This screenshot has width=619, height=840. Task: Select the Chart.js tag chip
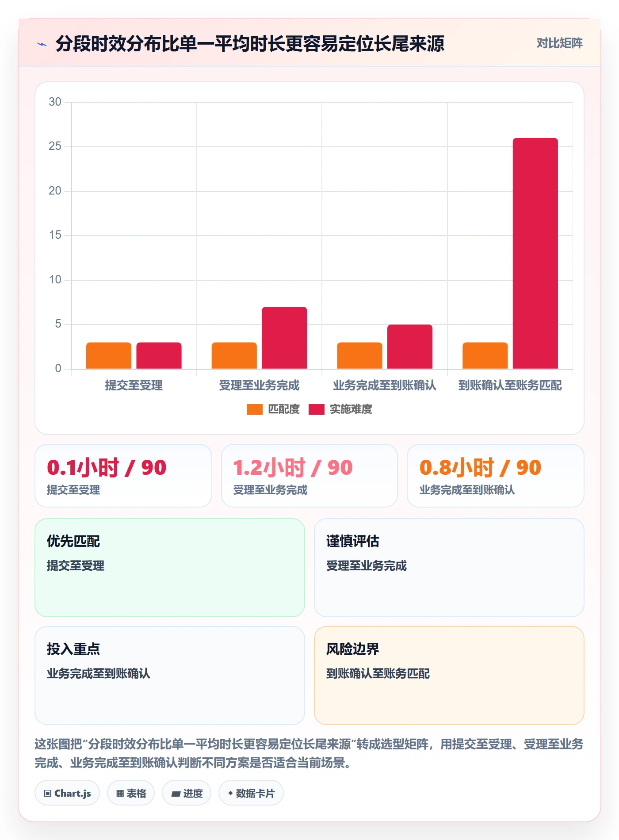(67, 793)
